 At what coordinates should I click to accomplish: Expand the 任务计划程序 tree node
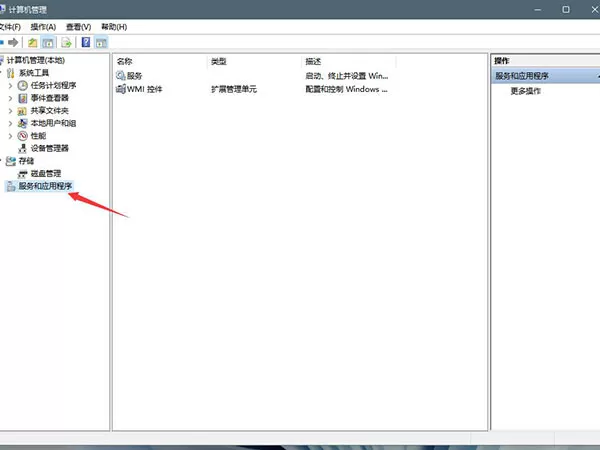point(10,86)
